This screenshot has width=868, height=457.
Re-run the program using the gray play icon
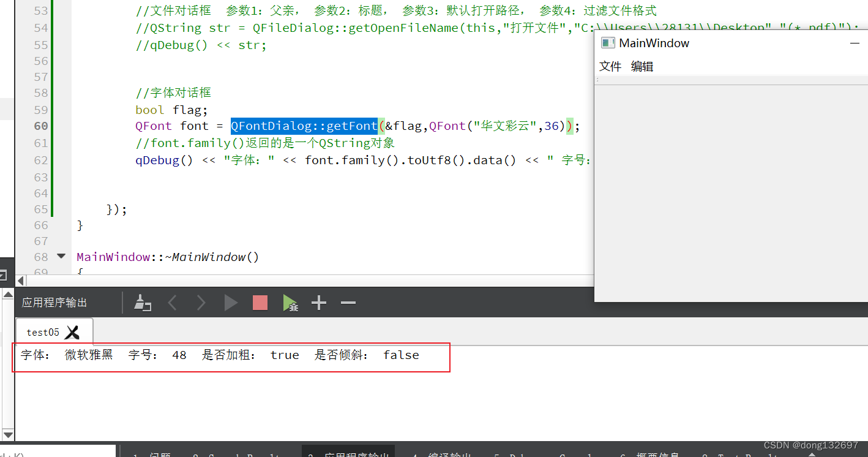pyautogui.click(x=231, y=303)
